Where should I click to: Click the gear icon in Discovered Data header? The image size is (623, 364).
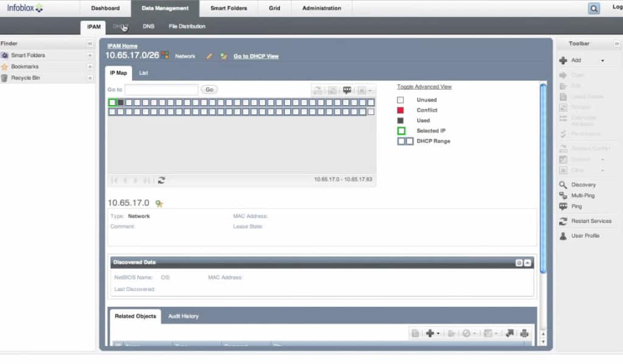point(519,263)
